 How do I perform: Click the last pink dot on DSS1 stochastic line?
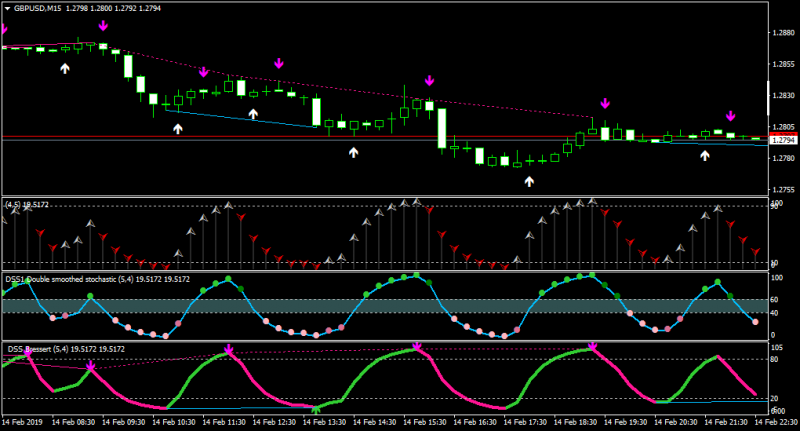(x=756, y=322)
